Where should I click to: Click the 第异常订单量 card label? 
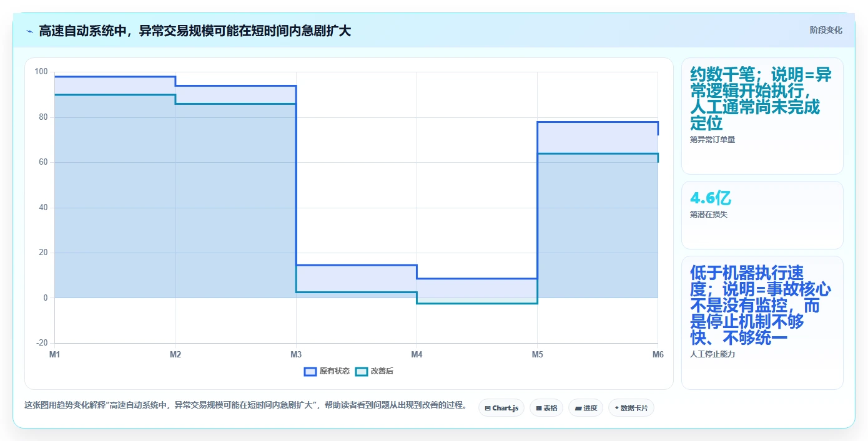[713, 140]
